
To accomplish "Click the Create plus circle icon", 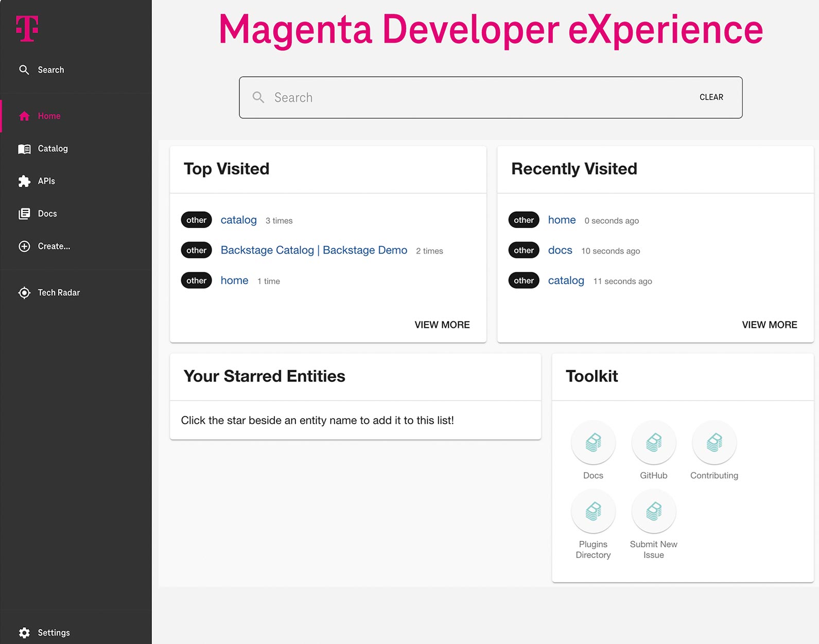I will [24, 247].
